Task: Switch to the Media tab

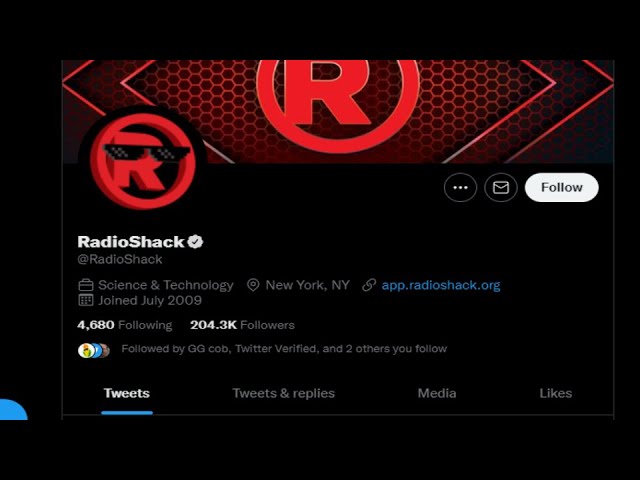Action: click(x=437, y=393)
